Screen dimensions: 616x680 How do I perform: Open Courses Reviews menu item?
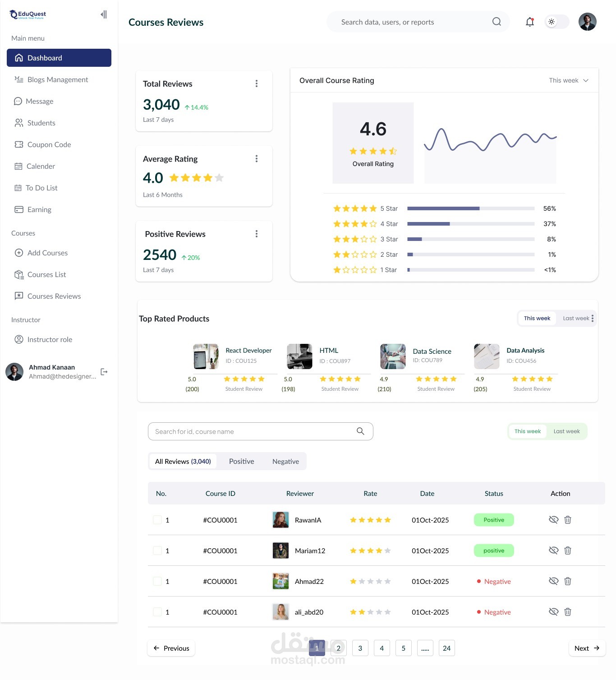coord(54,296)
